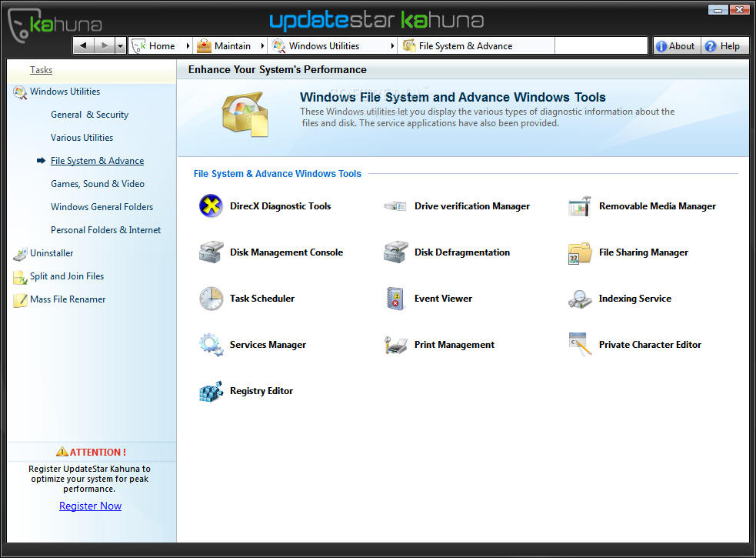The image size is (756, 558).
Task: Click the Disk Defragmentation icon
Action: click(x=395, y=252)
